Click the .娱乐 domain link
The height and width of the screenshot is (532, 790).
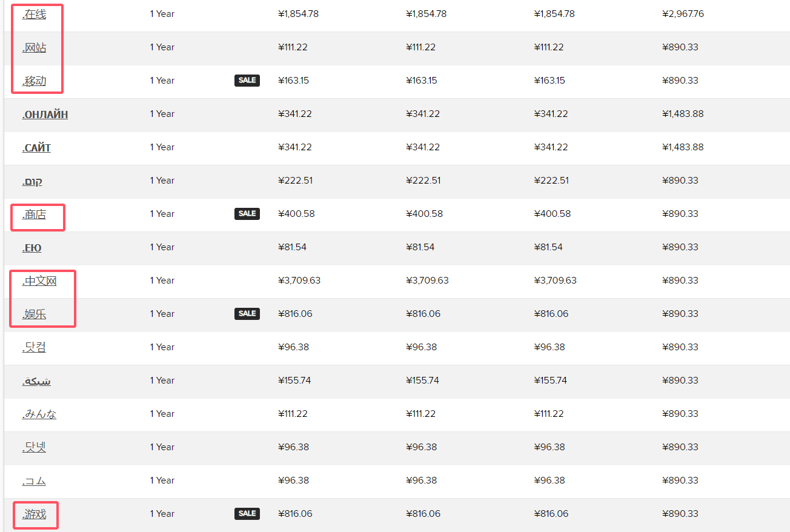point(34,314)
